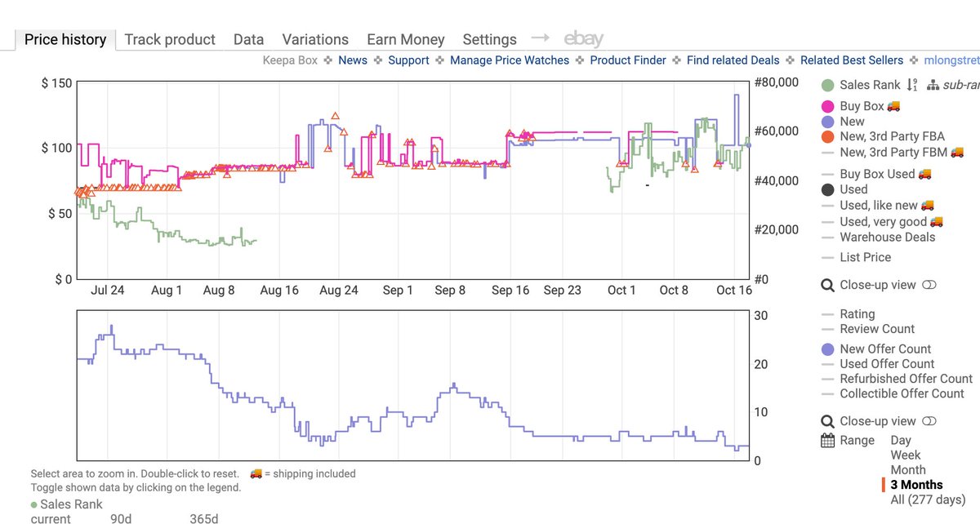Open the Earn Money tab
This screenshot has width=980, height=524.
click(x=406, y=39)
